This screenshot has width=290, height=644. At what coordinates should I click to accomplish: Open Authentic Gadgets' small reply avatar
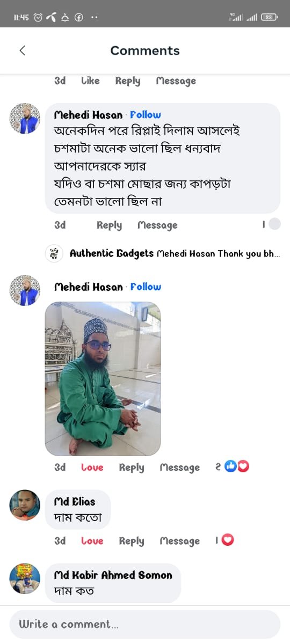coord(54,253)
